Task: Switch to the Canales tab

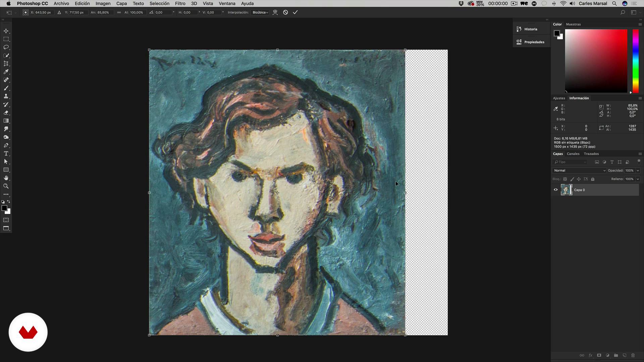Action: click(x=573, y=154)
